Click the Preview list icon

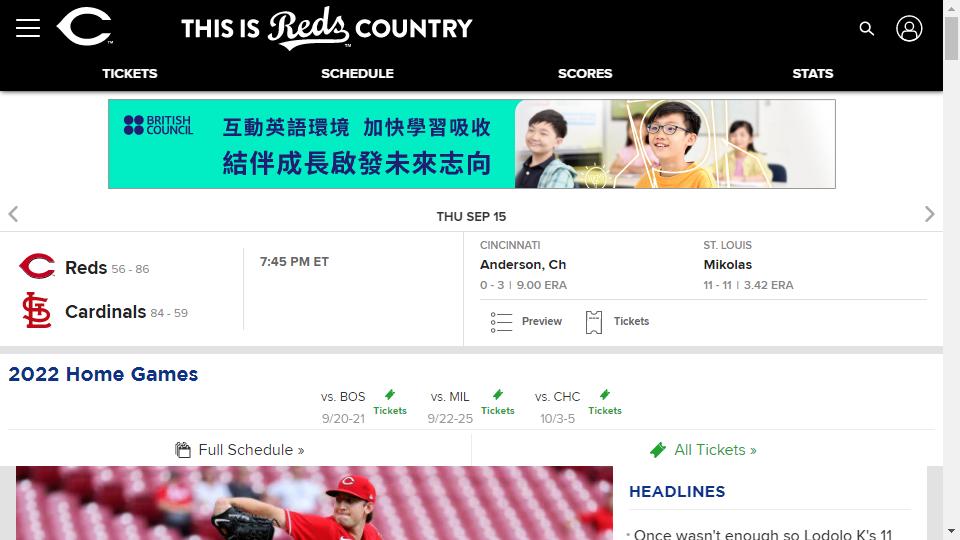coord(501,322)
